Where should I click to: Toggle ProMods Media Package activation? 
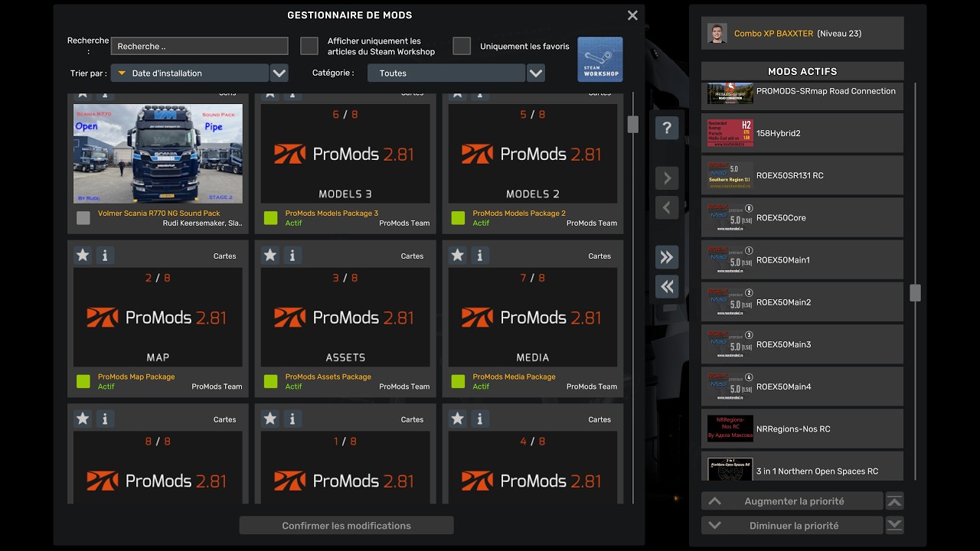(x=458, y=381)
